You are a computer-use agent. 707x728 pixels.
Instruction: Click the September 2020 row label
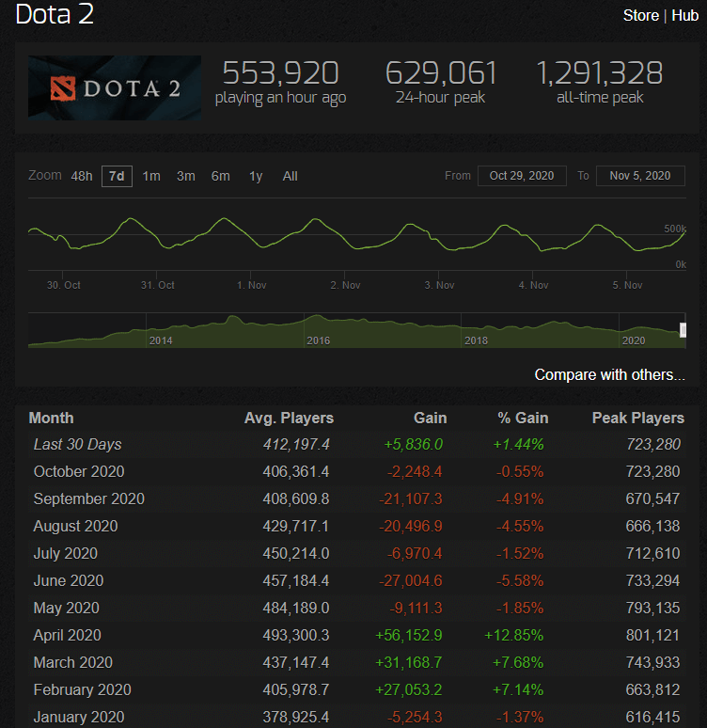click(x=89, y=499)
